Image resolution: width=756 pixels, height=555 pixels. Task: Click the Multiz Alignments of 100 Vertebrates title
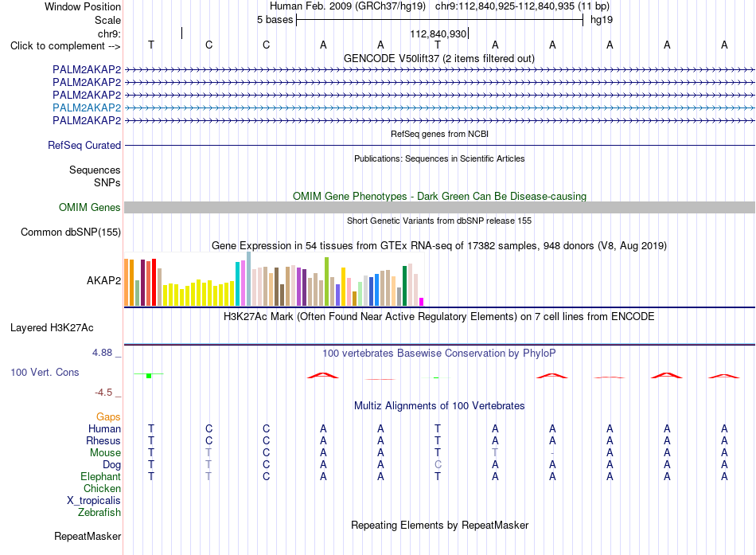point(439,405)
